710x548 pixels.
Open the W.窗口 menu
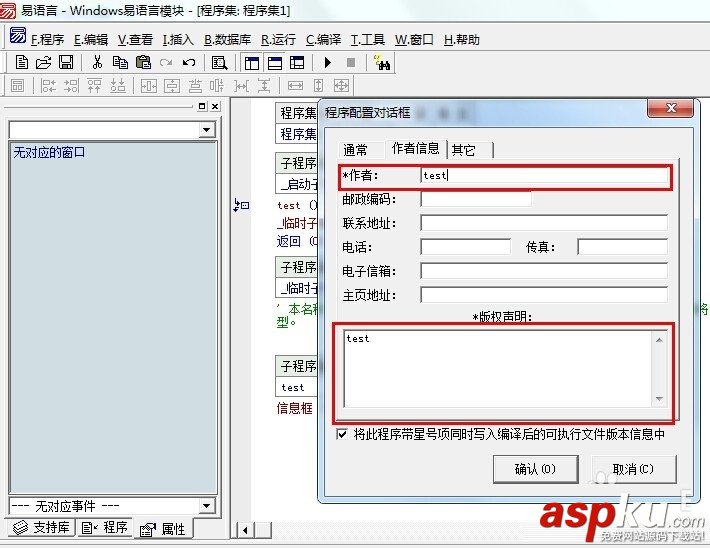click(413, 40)
